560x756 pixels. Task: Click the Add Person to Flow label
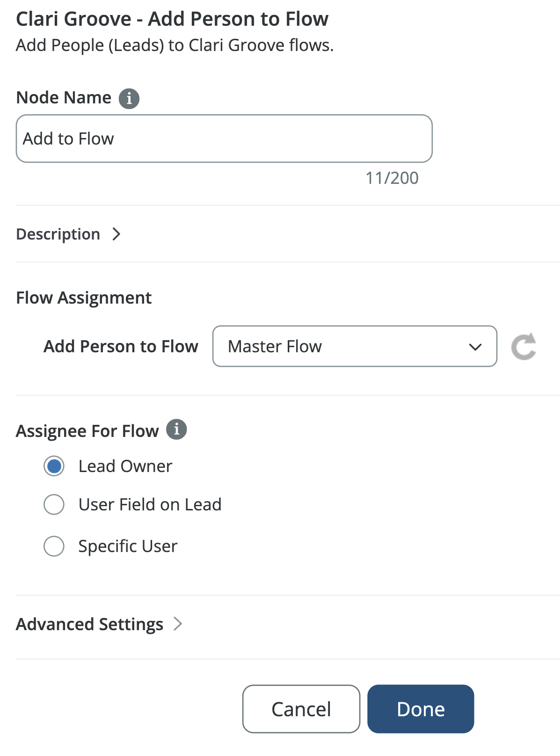(x=121, y=346)
